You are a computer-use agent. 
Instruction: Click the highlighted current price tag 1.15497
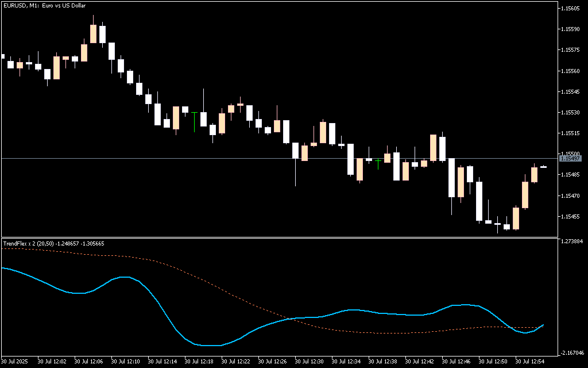click(x=570, y=158)
